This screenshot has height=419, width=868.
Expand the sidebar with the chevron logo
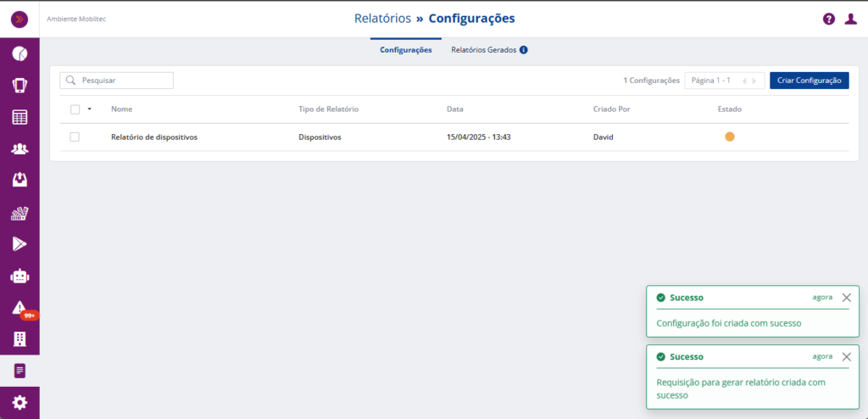[x=19, y=19]
